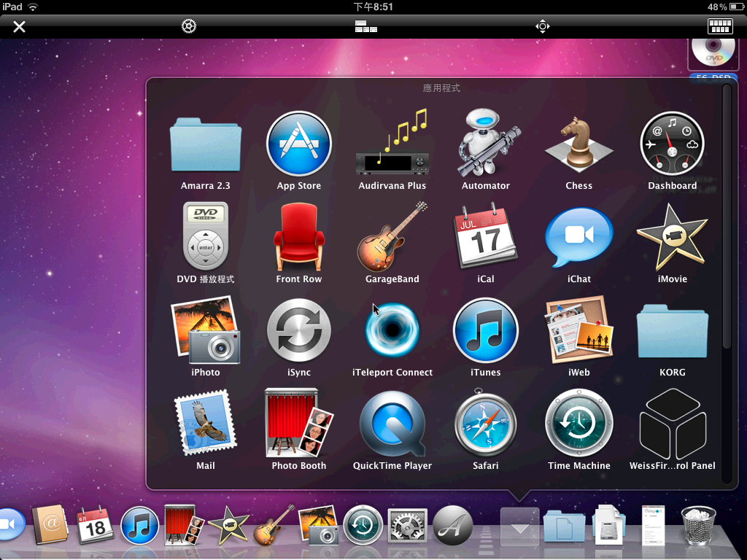Launch the DVD 播放程式 app
This screenshot has width=747, height=560.
click(x=205, y=236)
